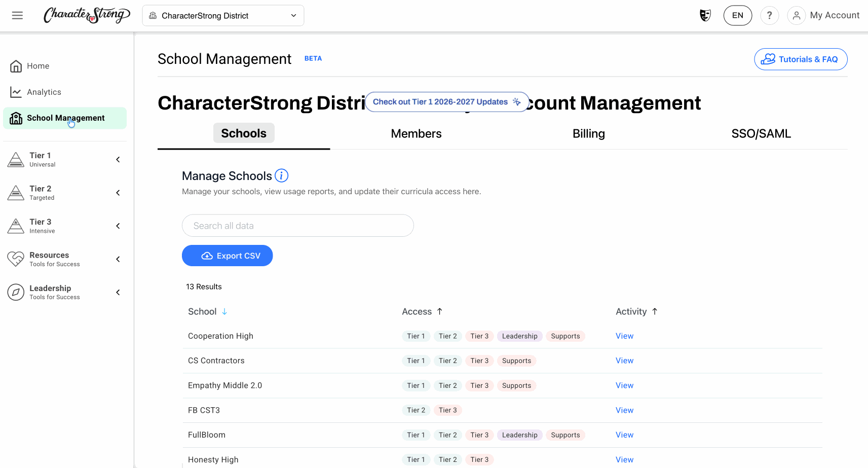Click the My Account avatar icon
Viewport: 868px width, 468px height.
[x=796, y=15]
